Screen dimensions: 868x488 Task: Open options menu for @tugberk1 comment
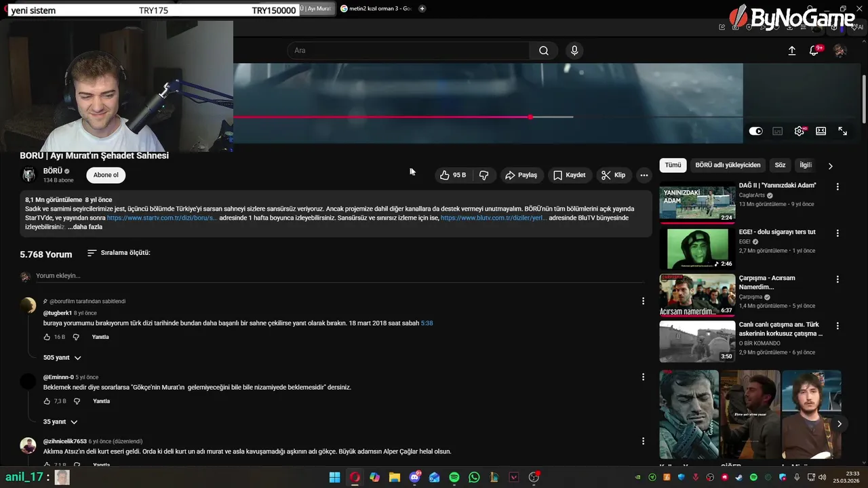click(x=643, y=301)
